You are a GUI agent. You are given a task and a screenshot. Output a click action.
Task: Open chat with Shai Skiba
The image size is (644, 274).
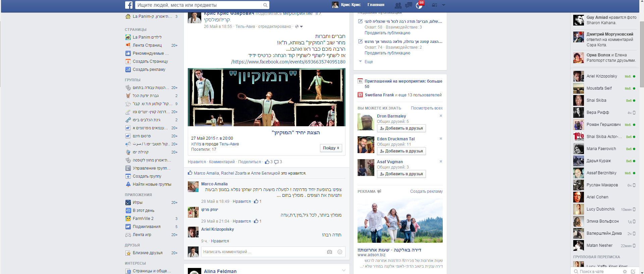pos(604,100)
